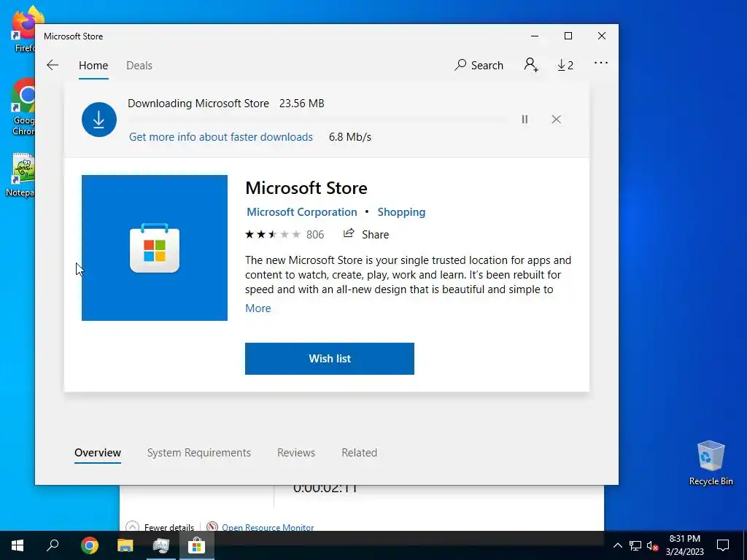Image resolution: width=747 pixels, height=560 pixels.
Task: Click the Microsoft Store app tile image
Action: 155,248
